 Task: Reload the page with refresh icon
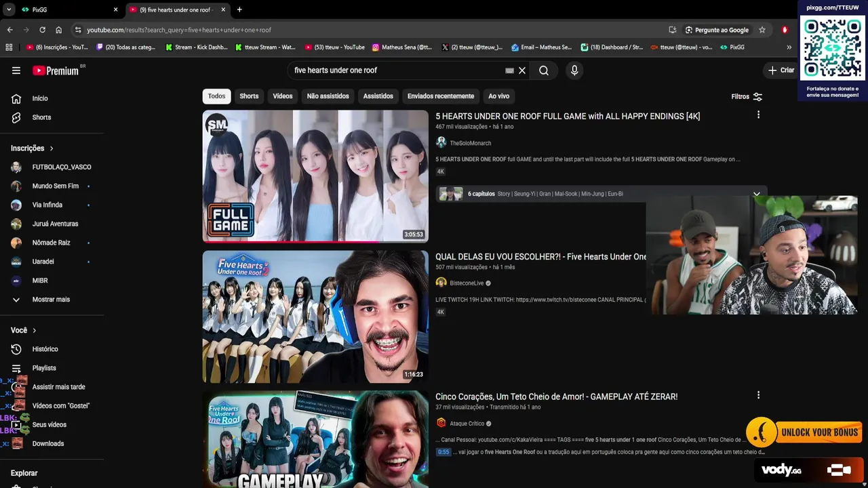[42, 30]
